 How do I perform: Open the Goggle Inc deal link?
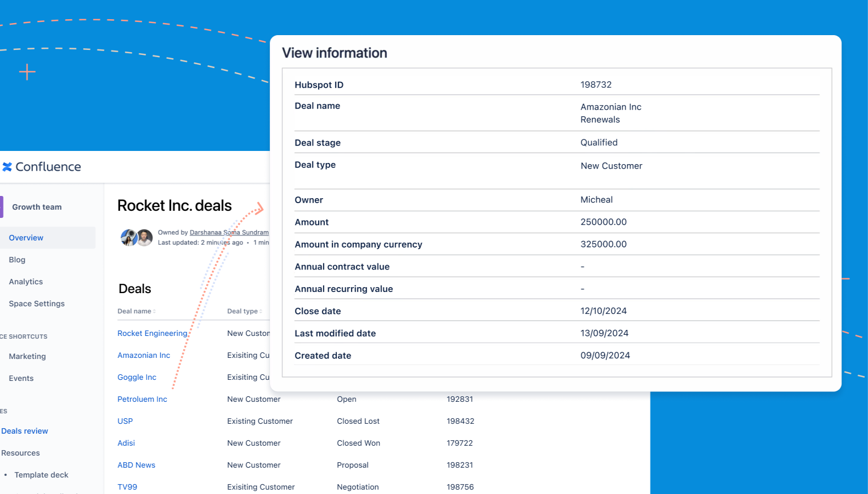[137, 377]
